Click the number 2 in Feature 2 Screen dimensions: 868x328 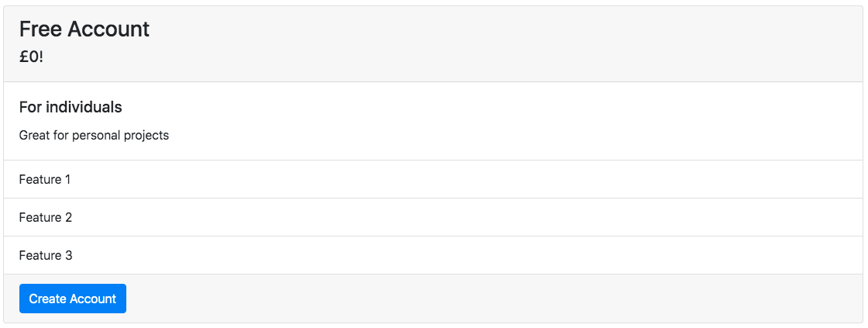coord(67,217)
